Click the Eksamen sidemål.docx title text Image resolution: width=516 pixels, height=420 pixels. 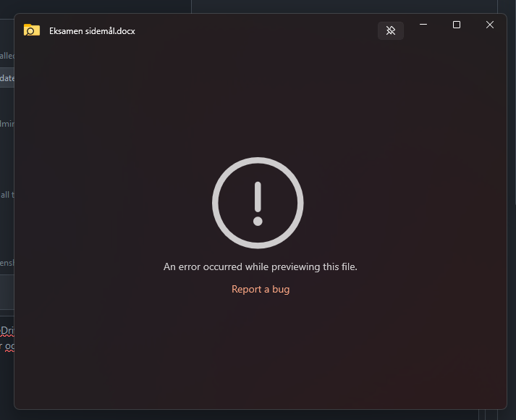click(x=92, y=31)
